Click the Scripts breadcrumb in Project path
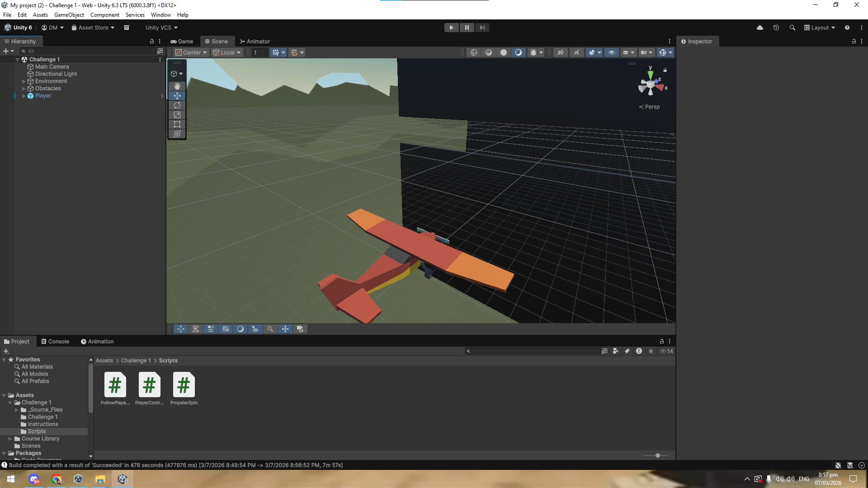Screen dimensions: 868x488 pyautogui.click(x=168, y=361)
